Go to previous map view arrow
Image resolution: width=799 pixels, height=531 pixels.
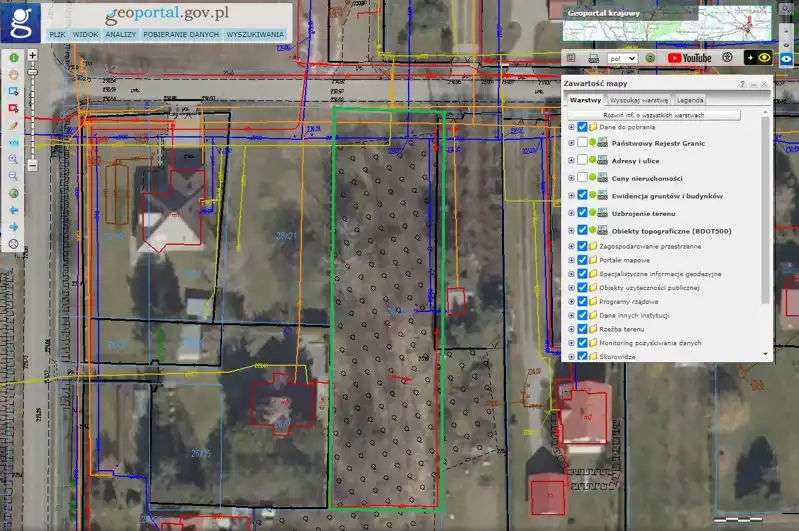point(14,210)
